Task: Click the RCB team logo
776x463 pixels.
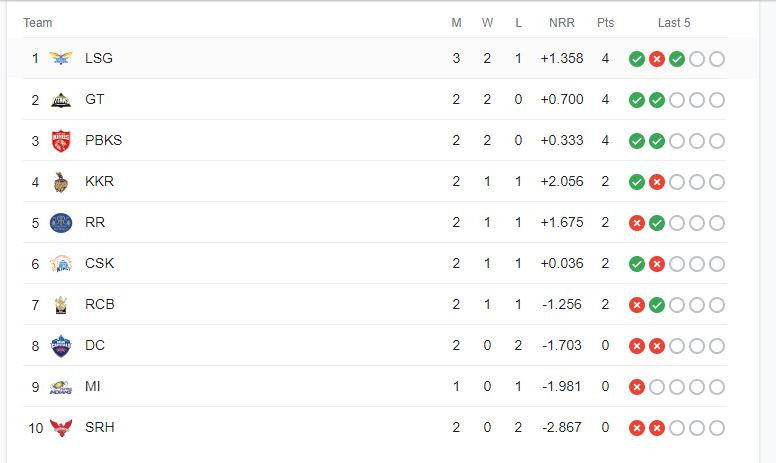Action: tap(61, 305)
